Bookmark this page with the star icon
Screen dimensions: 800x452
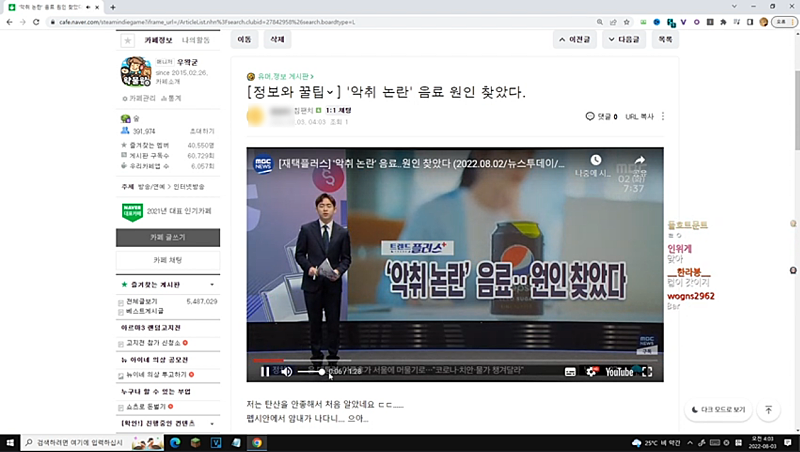pos(627,22)
